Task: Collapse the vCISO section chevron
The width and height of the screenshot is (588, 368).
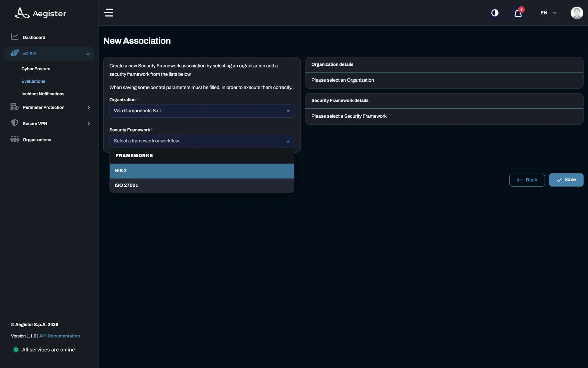Action: 88,54
